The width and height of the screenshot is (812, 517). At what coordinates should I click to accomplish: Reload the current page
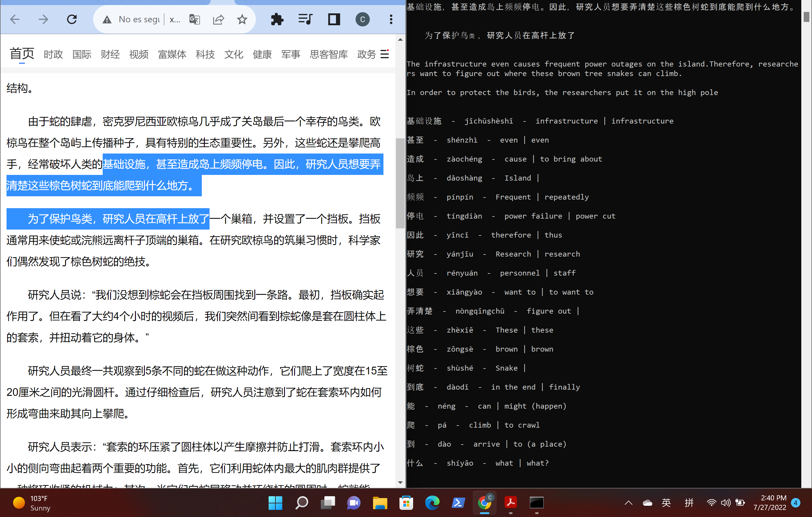tap(72, 19)
